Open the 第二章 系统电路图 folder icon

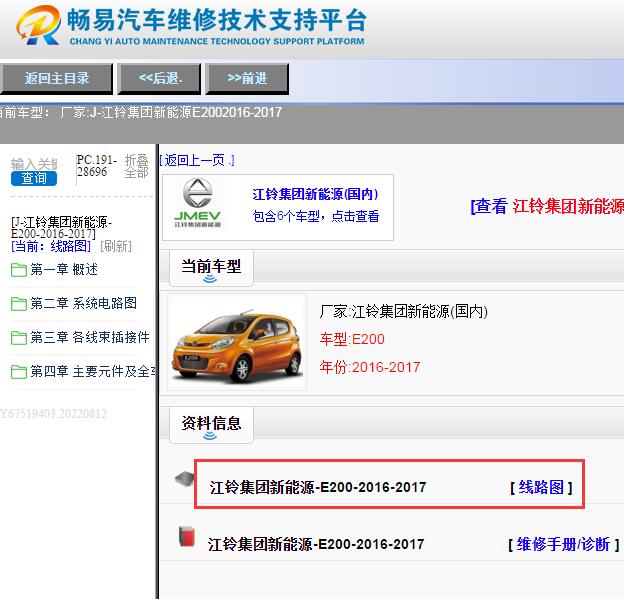tap(18, 304)
